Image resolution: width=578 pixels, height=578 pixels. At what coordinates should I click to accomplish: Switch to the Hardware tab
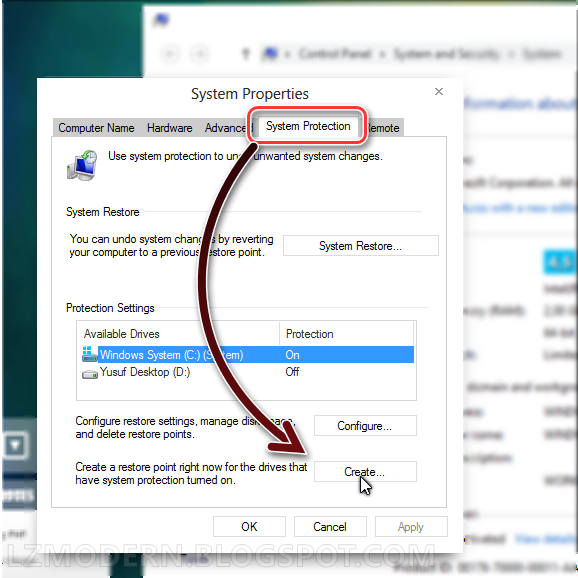170,128
